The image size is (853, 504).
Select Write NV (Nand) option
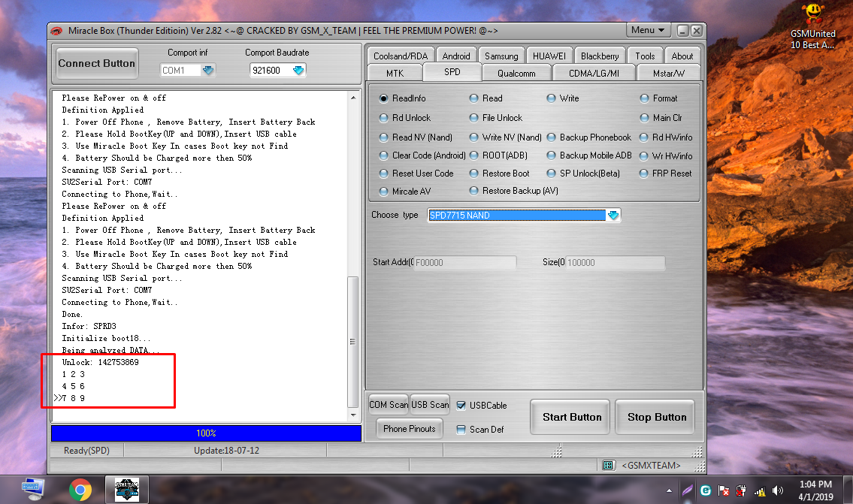coord(473,137)
